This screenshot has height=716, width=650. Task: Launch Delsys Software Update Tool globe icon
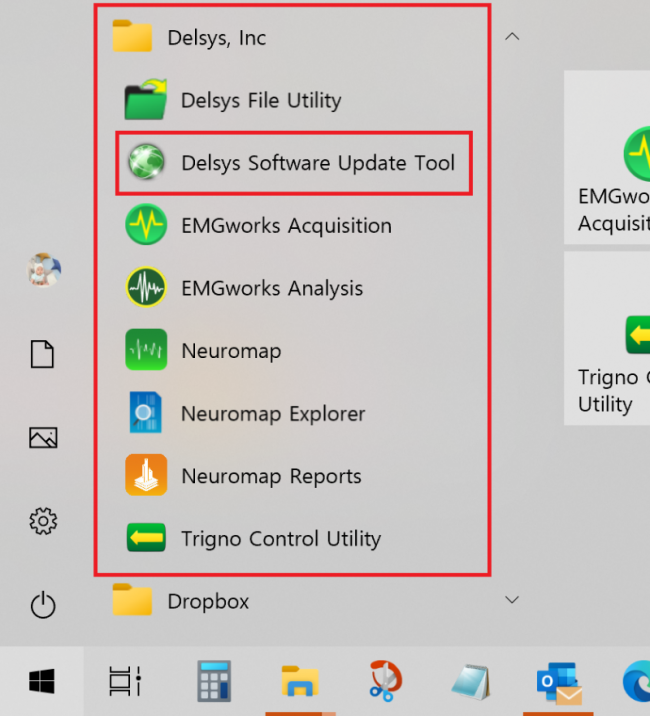(146, 162)
